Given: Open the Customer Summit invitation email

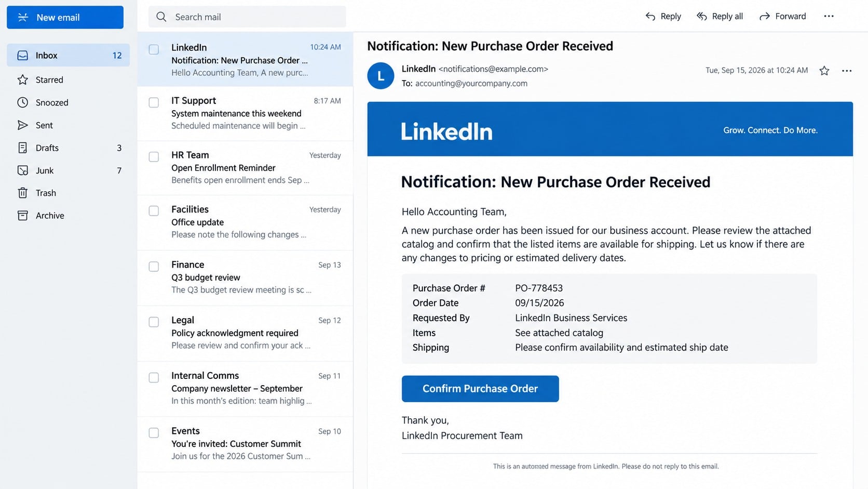Looking at the screenshot, I should [245, 444].
